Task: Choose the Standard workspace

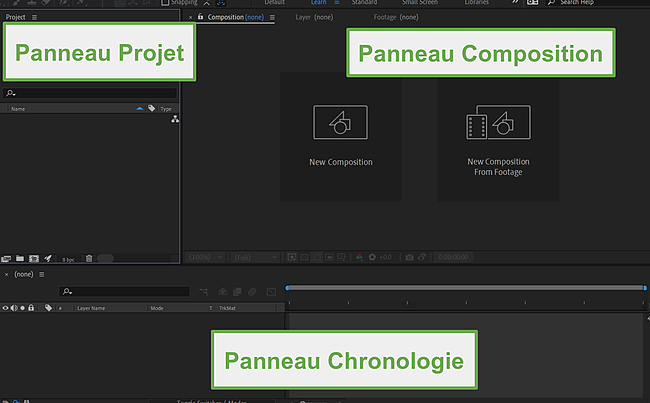Action: point(364,2)
